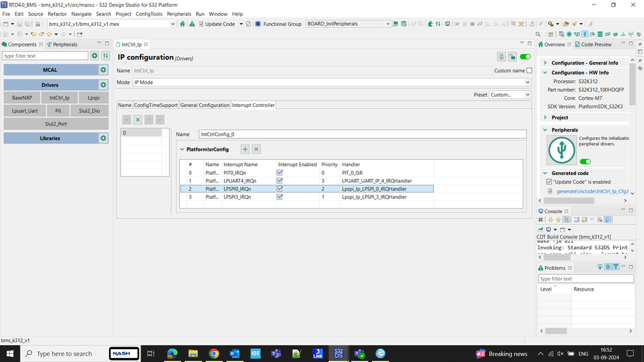The height and width of the screenshot is (362, 644).
Task: Collapse the PlatformIsrConfig section
Action: coord(182,149)
